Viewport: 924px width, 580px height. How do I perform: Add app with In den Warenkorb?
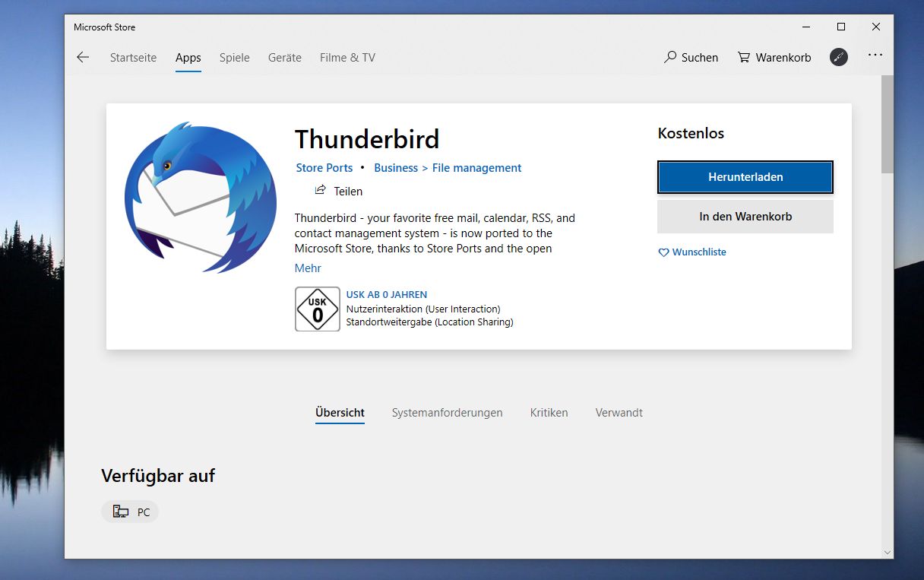pyautogui.click(x=745, y=217)
